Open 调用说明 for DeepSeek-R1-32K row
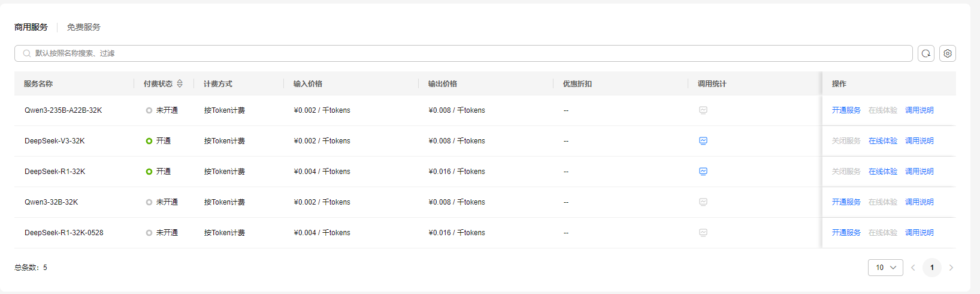This screenshot has width=980, height=294. [x=919, y=172]
